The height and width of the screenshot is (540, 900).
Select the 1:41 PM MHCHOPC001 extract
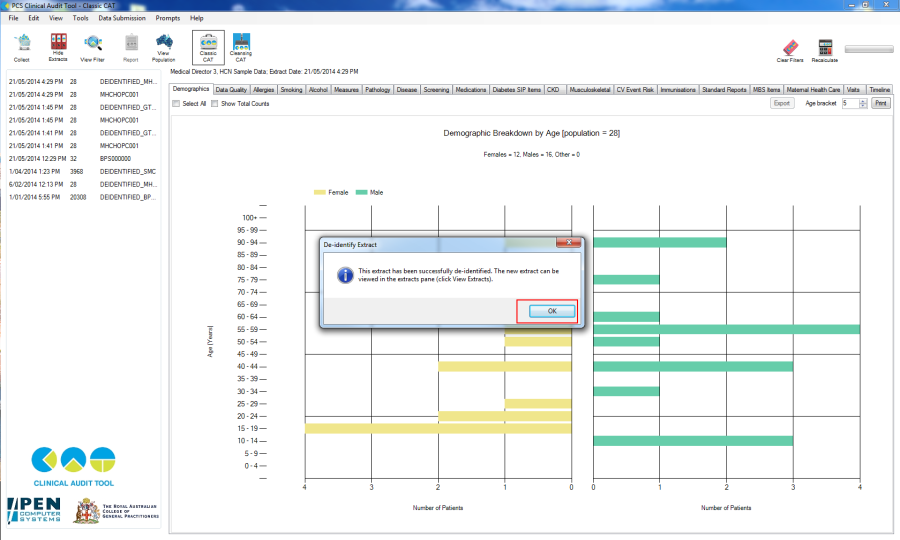(83, 146)
